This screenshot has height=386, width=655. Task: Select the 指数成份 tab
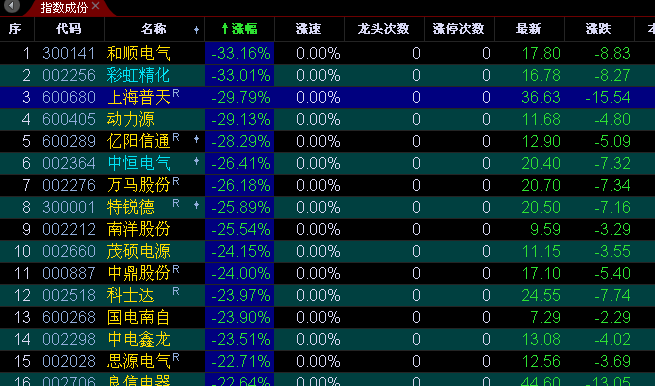(x=64, y=7)
